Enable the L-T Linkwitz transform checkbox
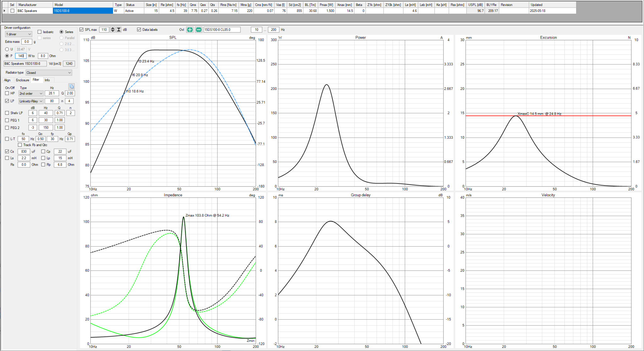This screenshot has width=644, height=351. 7,139
